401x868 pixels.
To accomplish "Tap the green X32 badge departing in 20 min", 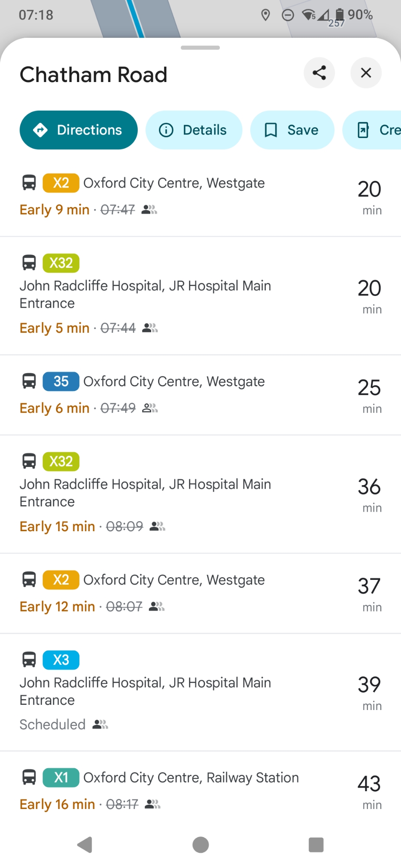I will (61, 263).
